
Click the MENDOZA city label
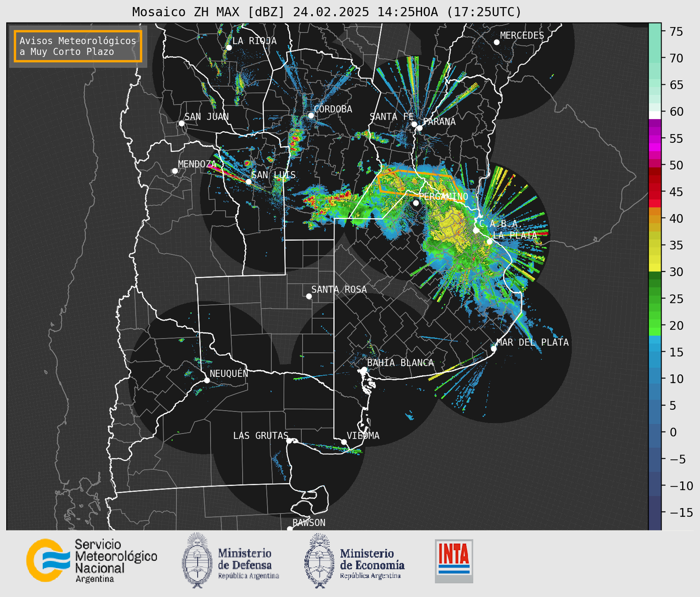(x=197, y=164)
